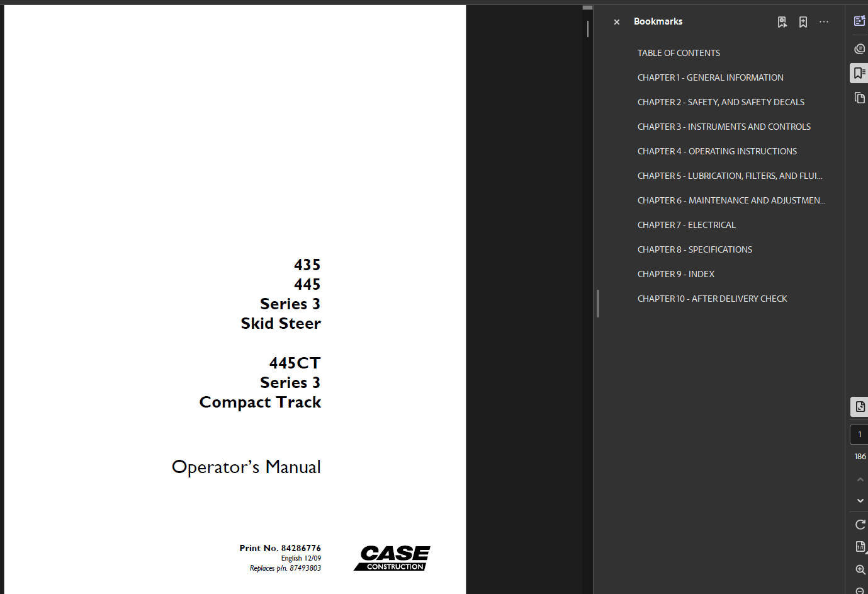Click the CASE Construction logo
The width and height of the screenshot is (868, 594).
(x=392, y=558)
